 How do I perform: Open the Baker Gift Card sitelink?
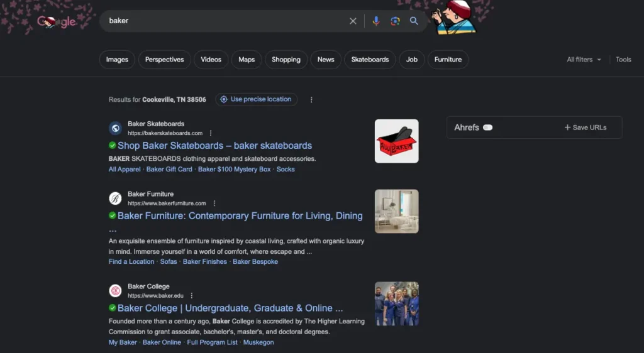click(x=169, y=170)
